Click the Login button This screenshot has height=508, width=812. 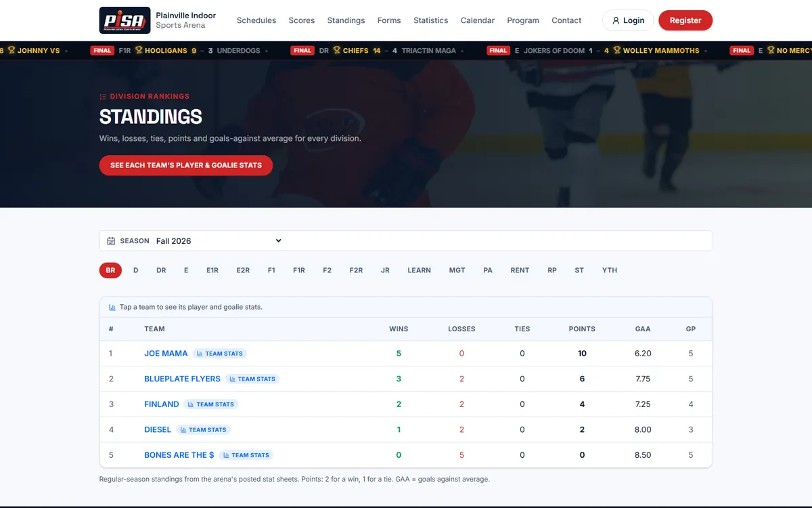click(628, 20)
